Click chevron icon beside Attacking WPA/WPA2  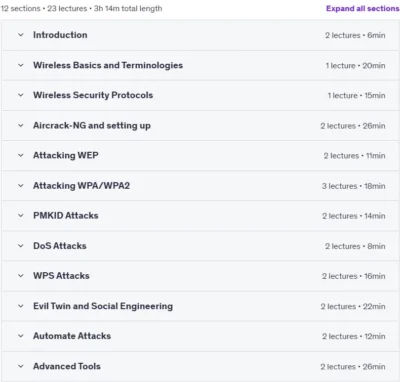pos(21,186)
